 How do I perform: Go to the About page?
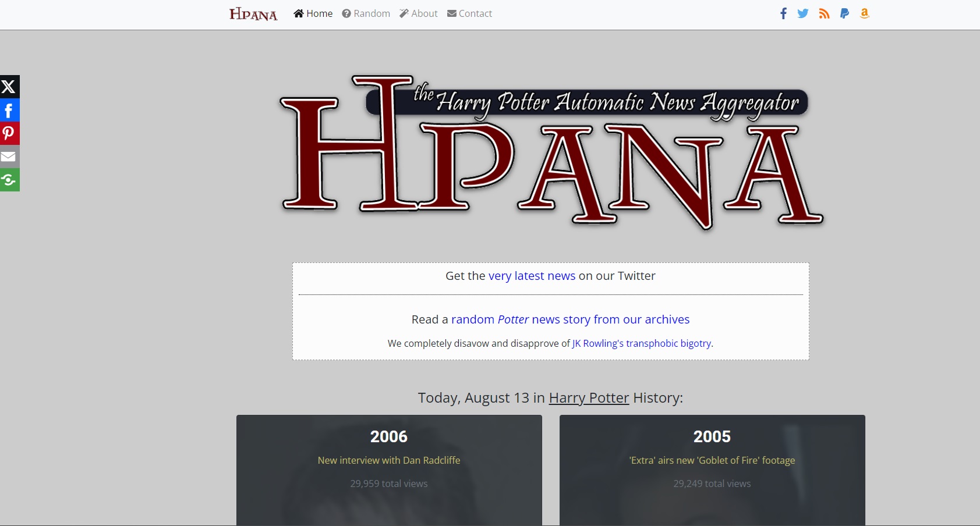point(419,13)
